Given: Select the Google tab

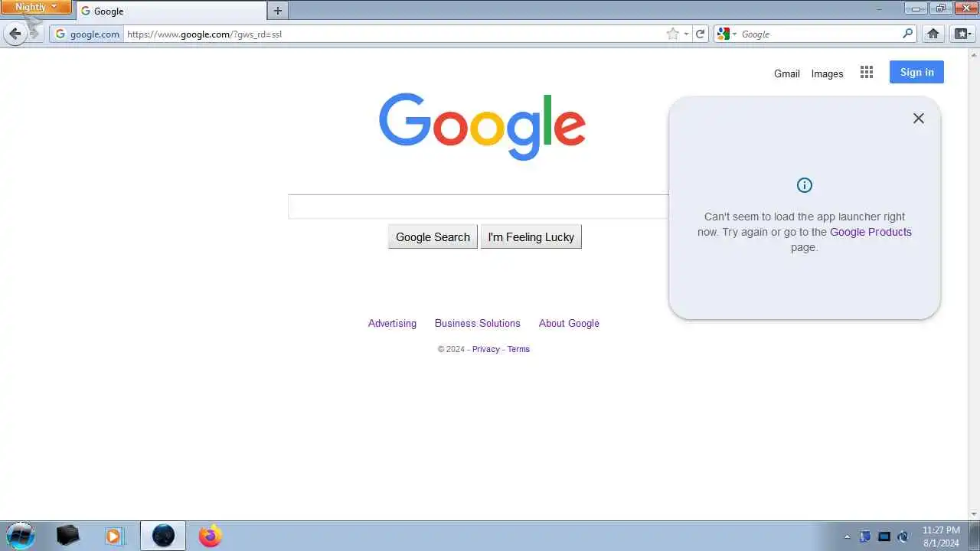Looking at the screenshot, I should point(171,11).
